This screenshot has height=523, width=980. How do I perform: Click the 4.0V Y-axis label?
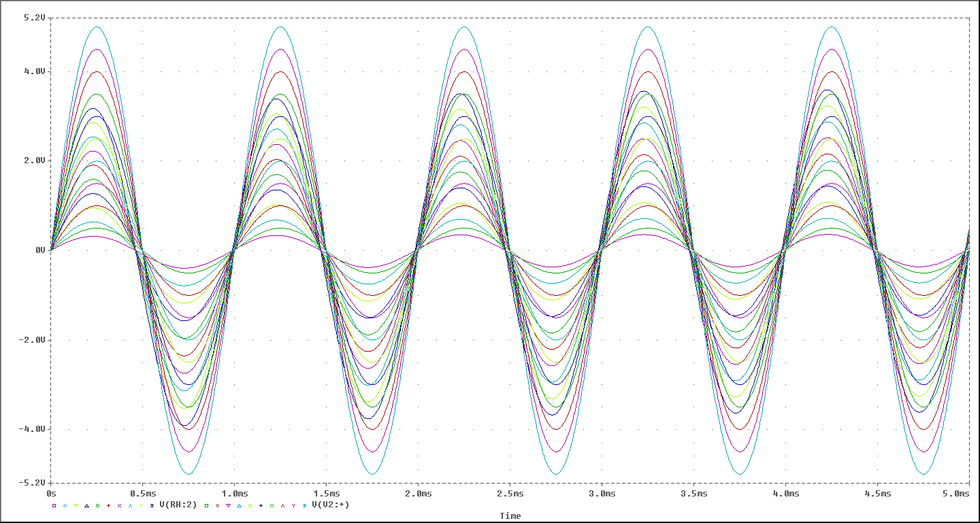[35, 71]
